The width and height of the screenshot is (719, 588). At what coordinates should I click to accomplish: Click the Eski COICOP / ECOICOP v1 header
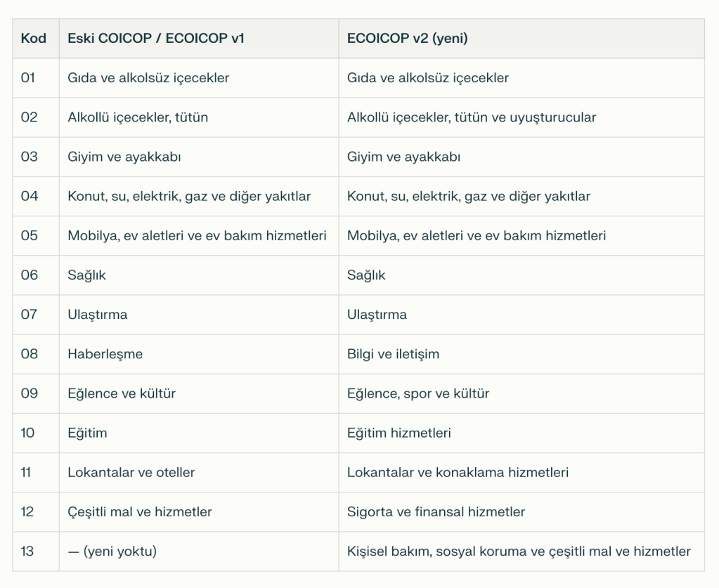click(x=156, y=39)
